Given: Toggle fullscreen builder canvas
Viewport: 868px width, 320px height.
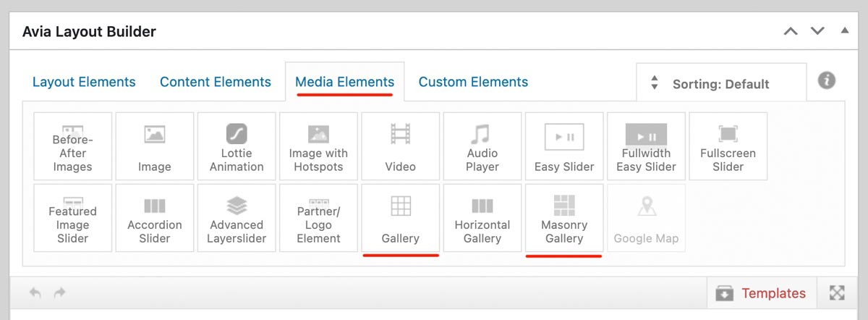Looking at the screenshot, I should (837, 293).
